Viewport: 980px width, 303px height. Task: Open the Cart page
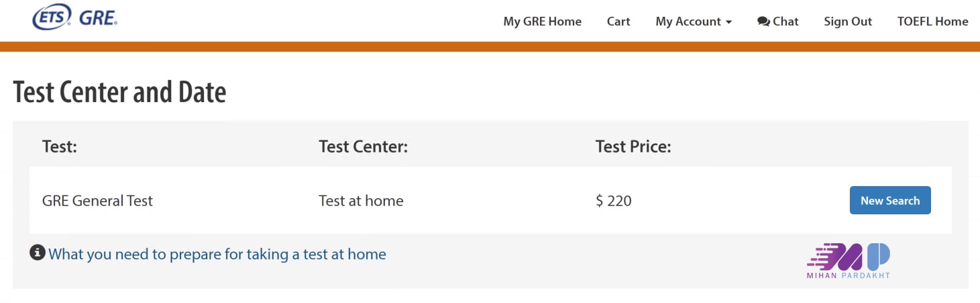(x=618, y=21)
